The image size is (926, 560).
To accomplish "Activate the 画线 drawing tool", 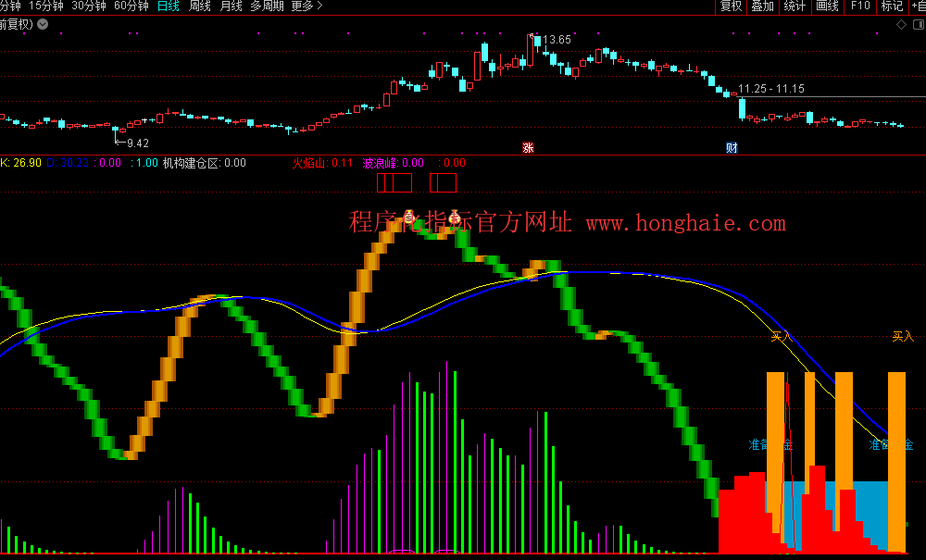I will pos(827,6).
